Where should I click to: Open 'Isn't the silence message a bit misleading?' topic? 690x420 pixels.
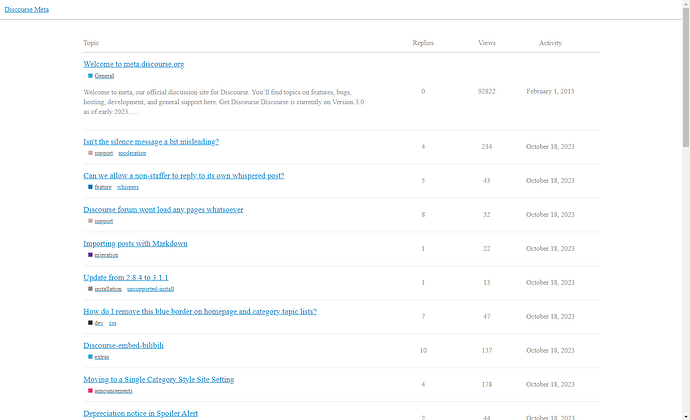click(151, 141)
